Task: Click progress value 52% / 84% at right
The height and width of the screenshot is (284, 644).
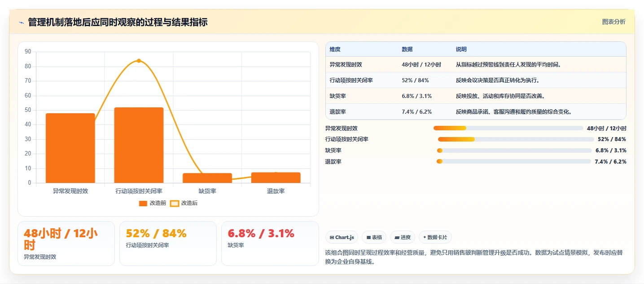Action: point(612,139)
